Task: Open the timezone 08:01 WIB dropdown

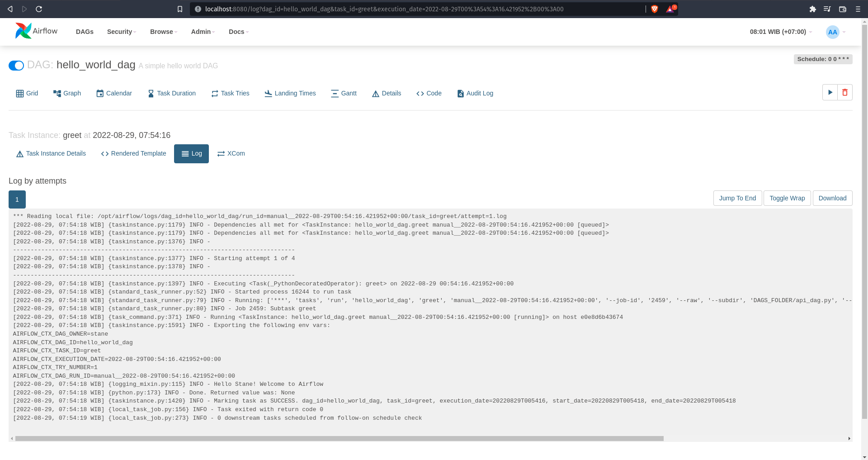Action: pyautogui.click(x=781, y=32)
